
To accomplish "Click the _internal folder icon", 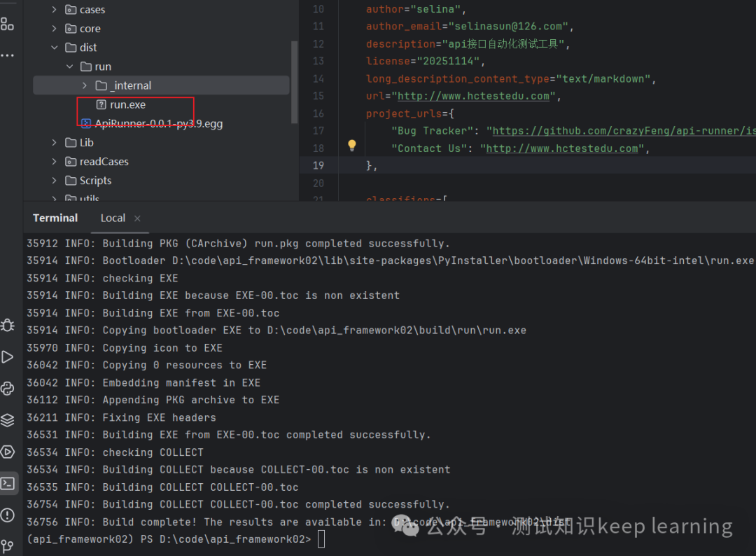I will point(101,85).
